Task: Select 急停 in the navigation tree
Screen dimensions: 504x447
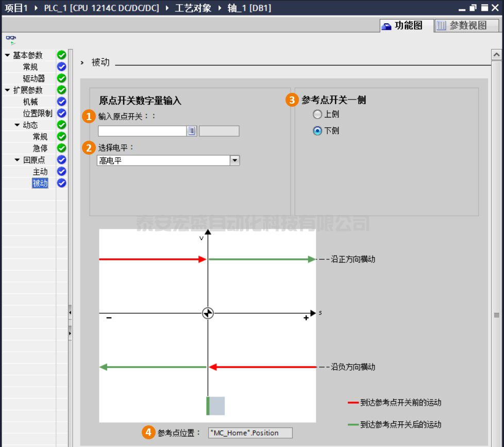Action: click(x=40, y=148)
